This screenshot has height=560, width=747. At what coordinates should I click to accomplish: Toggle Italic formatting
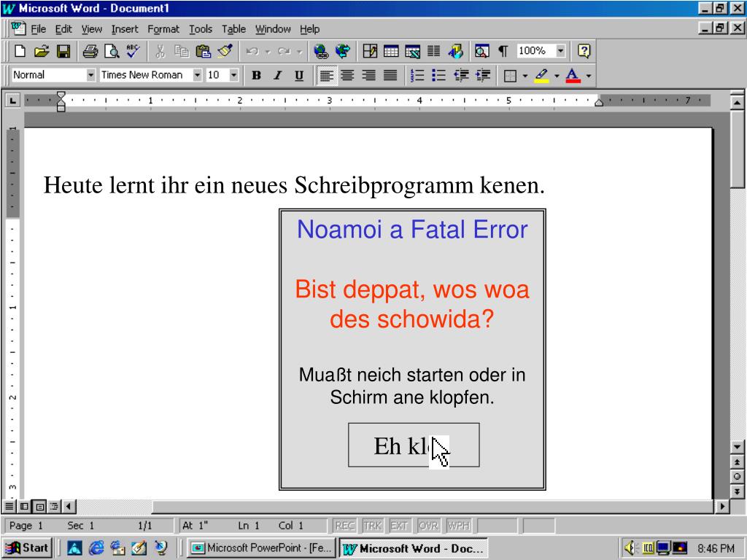(x=278, y=75)
